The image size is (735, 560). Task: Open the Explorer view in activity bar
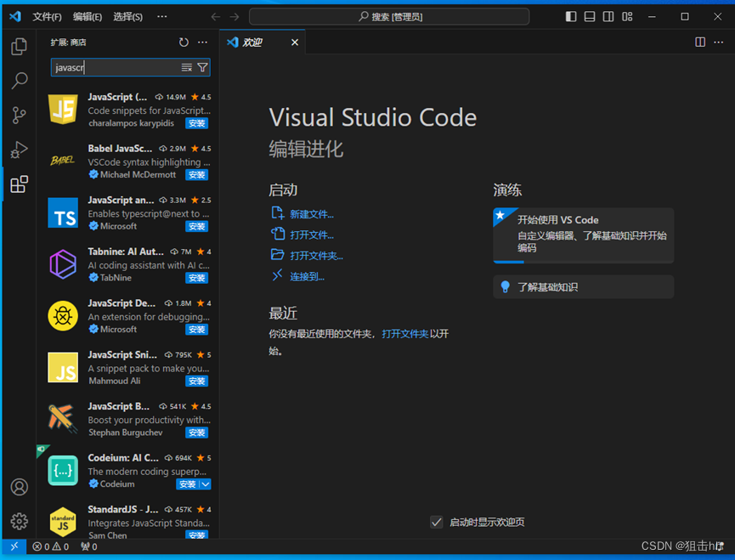[x=19, y=47]
